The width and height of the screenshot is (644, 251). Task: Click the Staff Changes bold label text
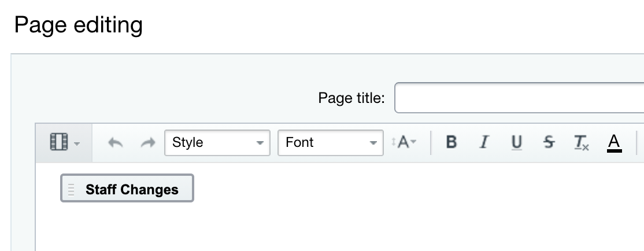point(132,189)
